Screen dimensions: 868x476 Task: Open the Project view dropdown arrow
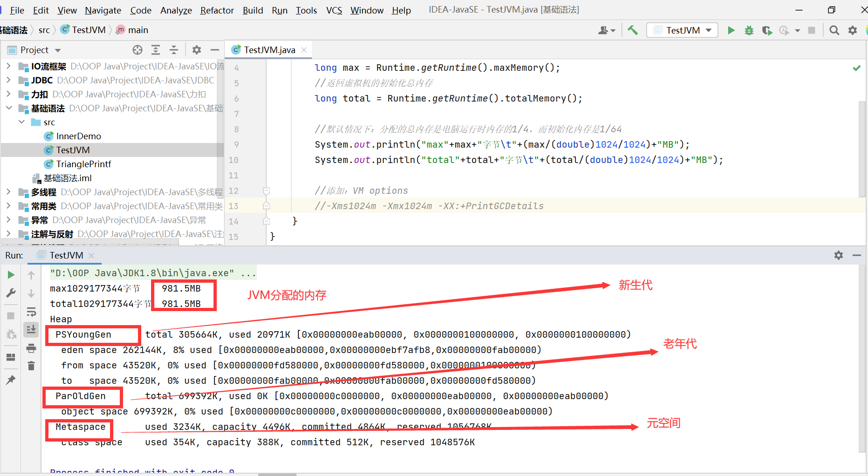click(58, 50)
